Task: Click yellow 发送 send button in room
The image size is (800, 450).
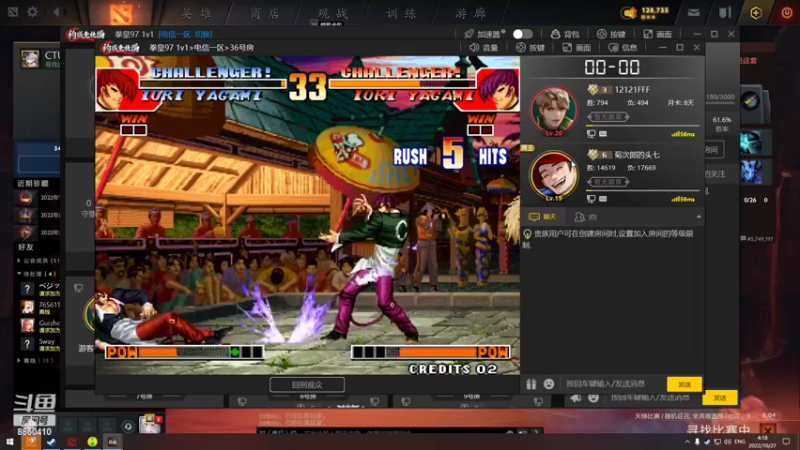Action: [684, 384]
